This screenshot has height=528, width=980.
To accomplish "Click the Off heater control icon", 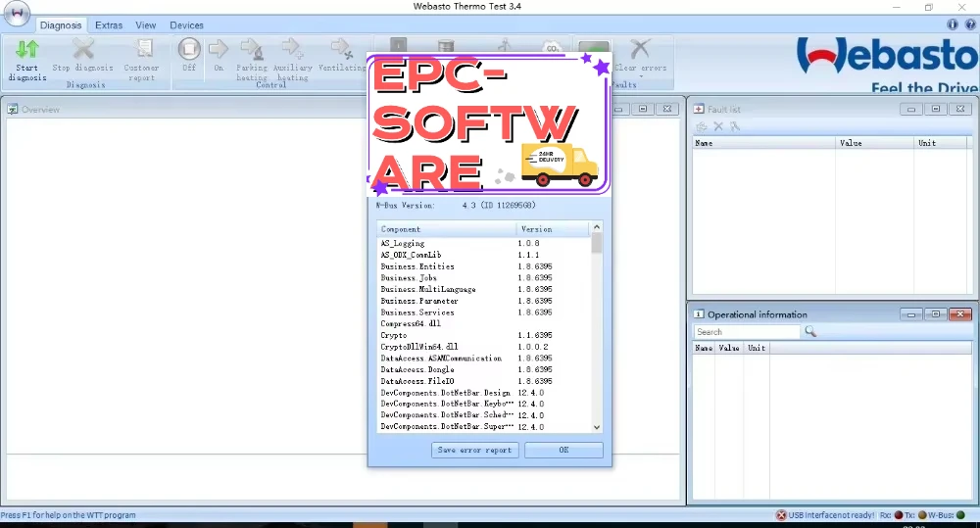I will pos(189,49).
